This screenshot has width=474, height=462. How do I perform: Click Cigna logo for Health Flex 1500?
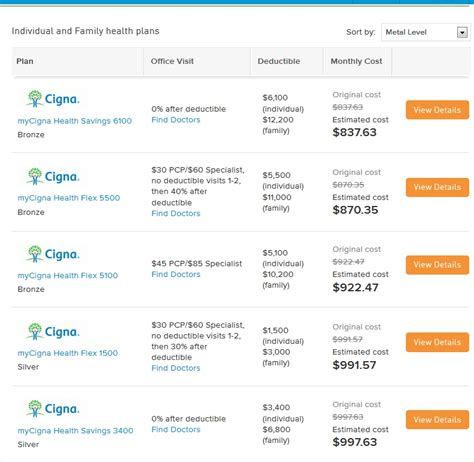click(53, 331)
